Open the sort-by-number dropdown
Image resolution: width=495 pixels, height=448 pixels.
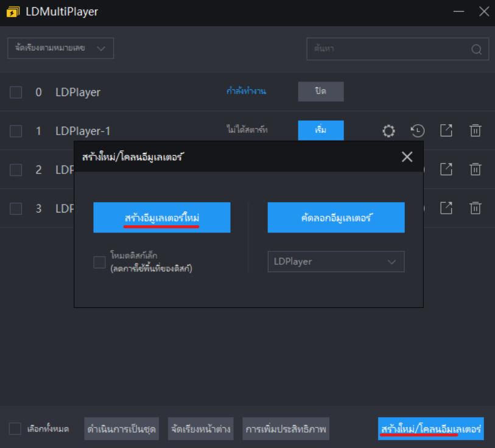(x=61, y=48)
